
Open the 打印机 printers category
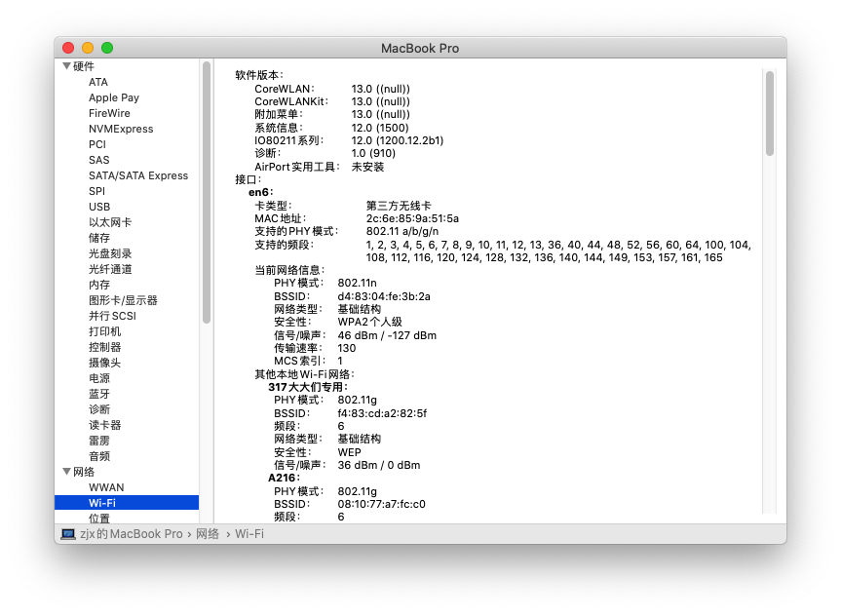coord(104,331)
